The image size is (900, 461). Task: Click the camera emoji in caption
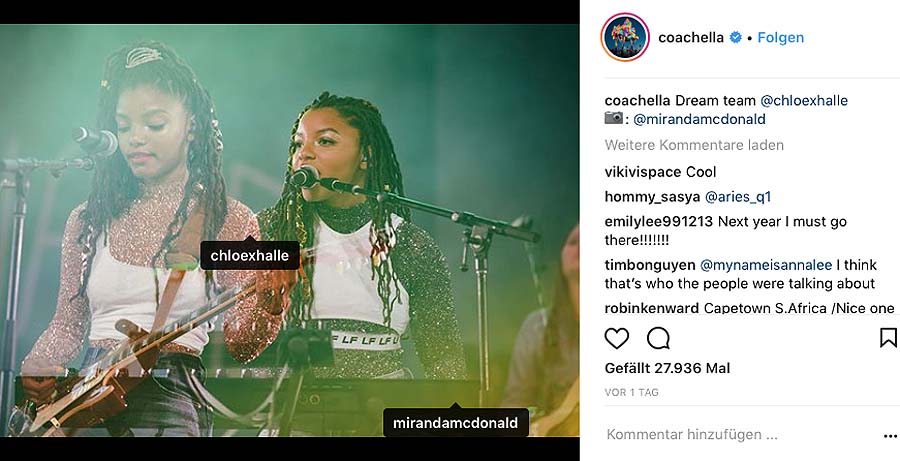[614, 119]
